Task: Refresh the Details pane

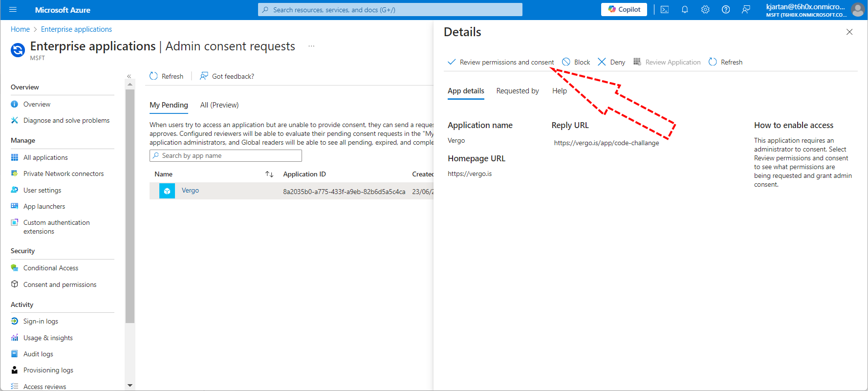Action: (725, 62)
